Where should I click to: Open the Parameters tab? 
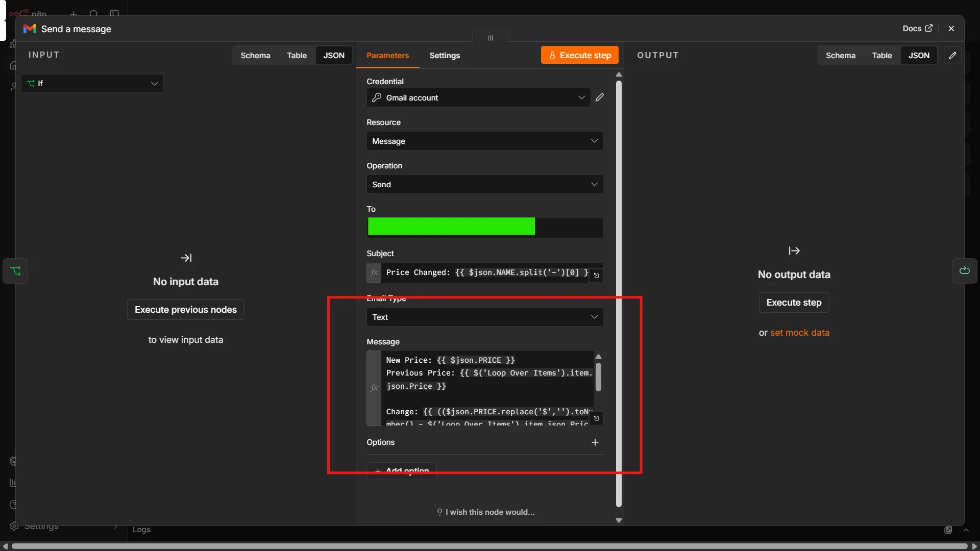pyautogui.click(x=387, y=55)
